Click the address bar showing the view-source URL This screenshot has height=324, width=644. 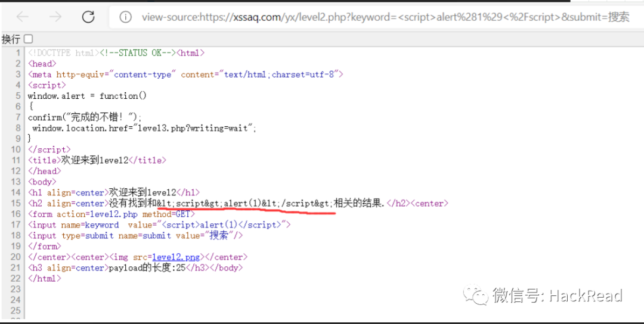[385, 17]
